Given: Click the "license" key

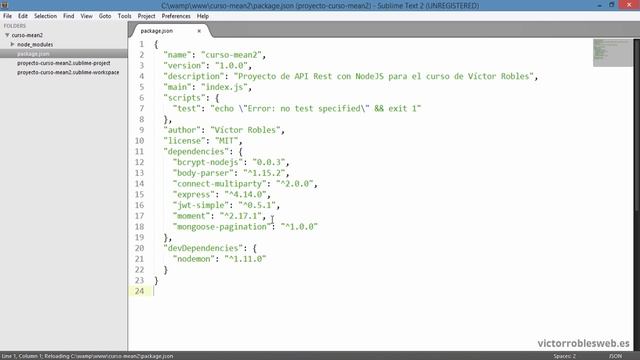Looking at the screenshot, I should (x=184, y=141).
